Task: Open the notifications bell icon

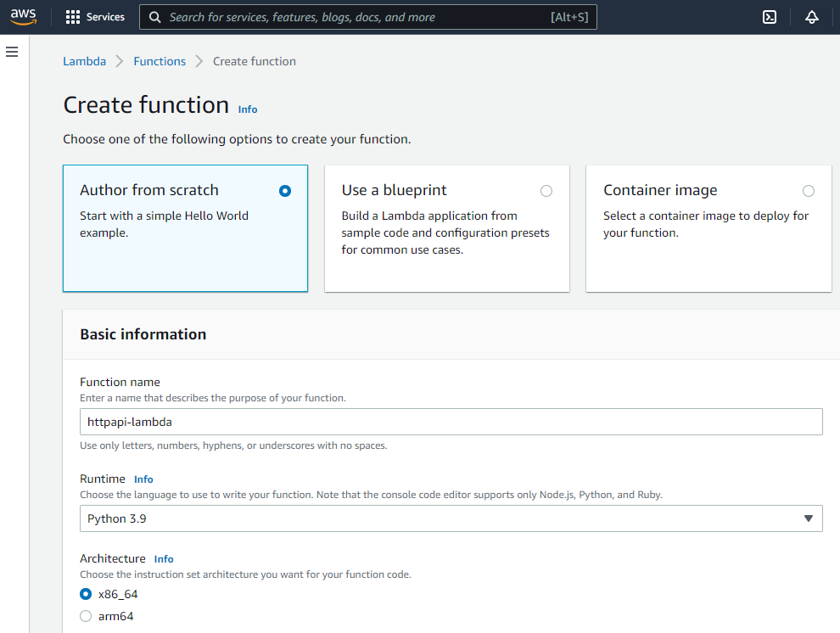Action: [x=812, y=17]
